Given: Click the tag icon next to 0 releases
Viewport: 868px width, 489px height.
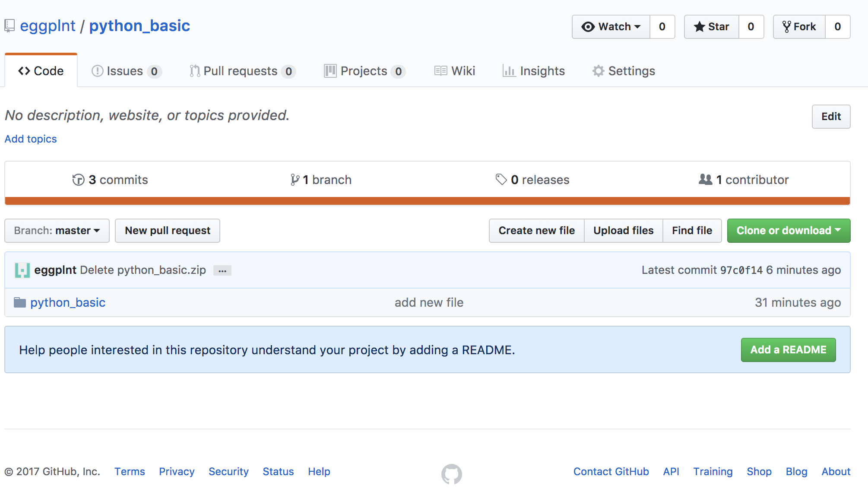Looking at the screenshot, I should (501, 179).
